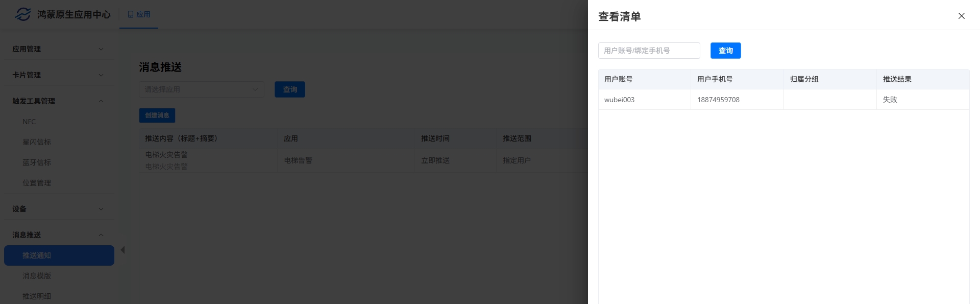Open 推送明细 in the sidebar

tap(59, 296)
